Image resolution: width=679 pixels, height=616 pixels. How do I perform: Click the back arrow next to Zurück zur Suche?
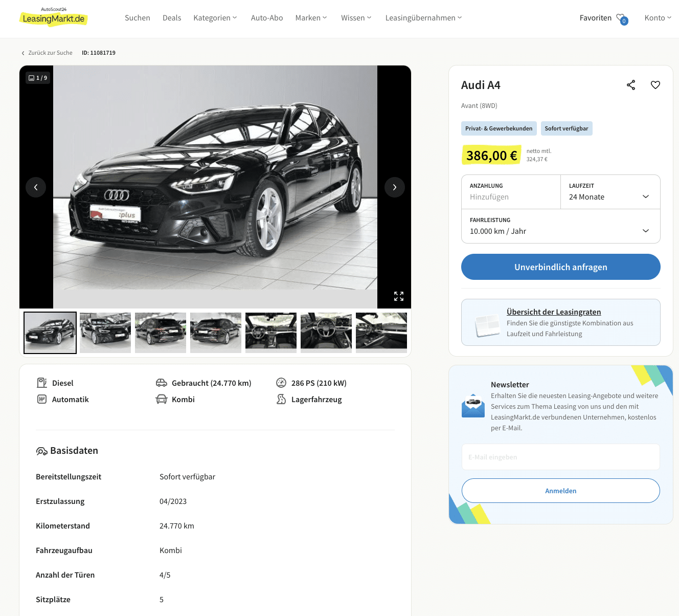pyautogui.click(x=23, y=53)
